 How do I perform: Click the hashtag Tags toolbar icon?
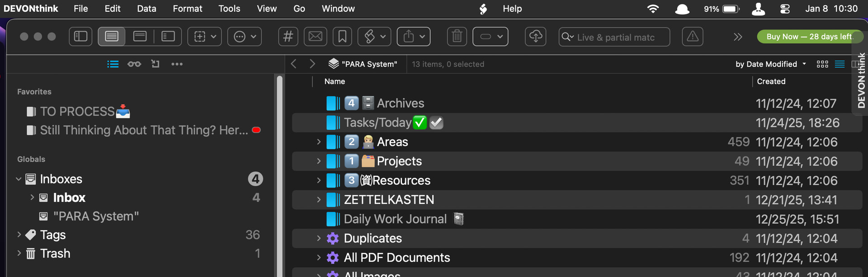tap(288, 37)
